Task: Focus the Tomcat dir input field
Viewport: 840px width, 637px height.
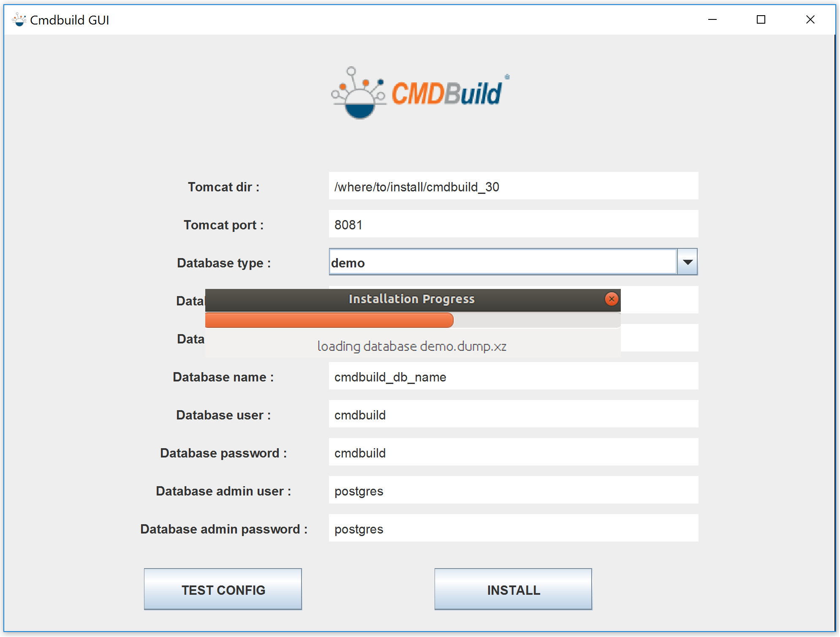Action: click(513, 186)
